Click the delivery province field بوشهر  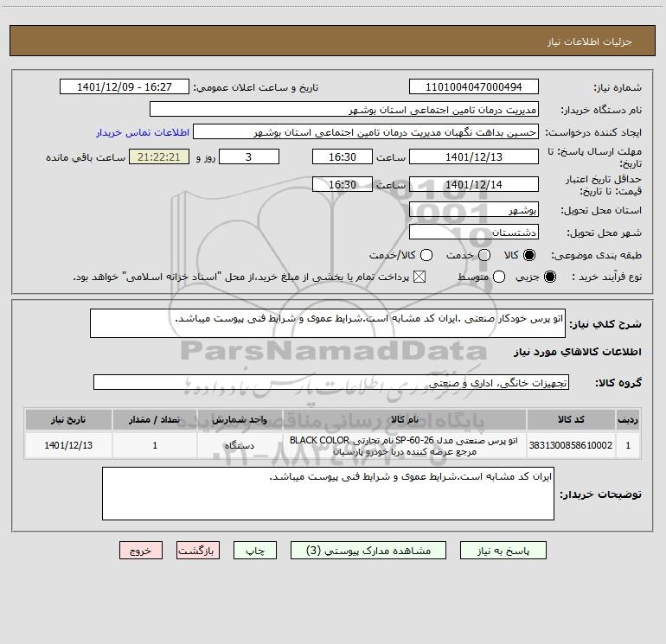point(474,209)
